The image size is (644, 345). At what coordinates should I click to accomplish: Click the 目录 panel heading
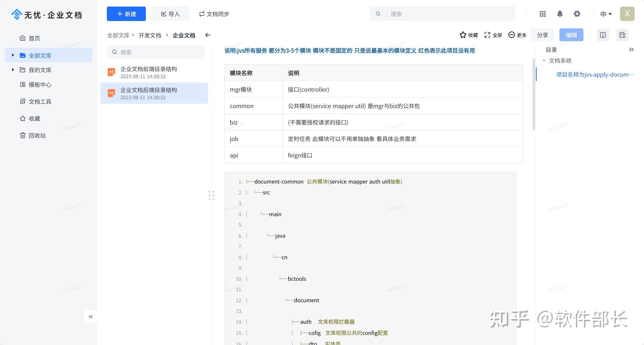coord(551,50)
